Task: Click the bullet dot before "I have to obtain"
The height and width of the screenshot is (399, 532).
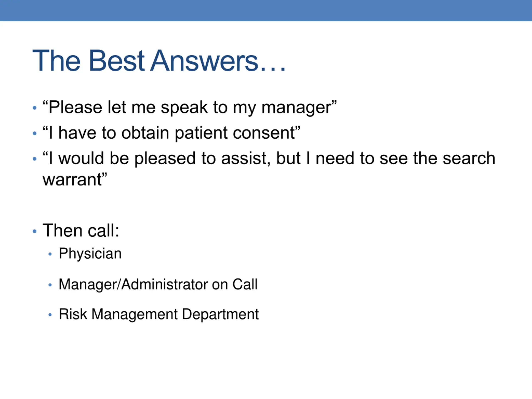Action: coord(35,133)
